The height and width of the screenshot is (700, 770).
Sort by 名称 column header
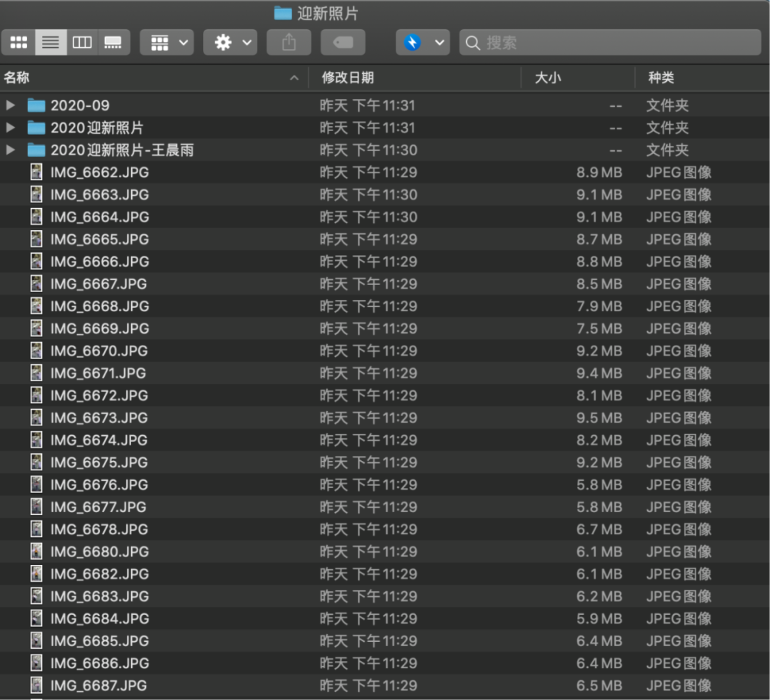(17, 78)
